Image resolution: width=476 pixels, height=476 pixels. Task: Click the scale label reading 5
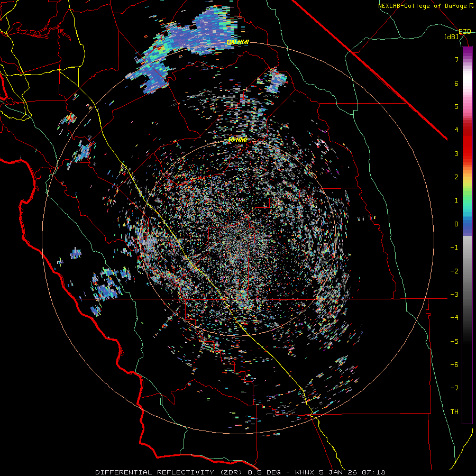(x=456, y=106)
